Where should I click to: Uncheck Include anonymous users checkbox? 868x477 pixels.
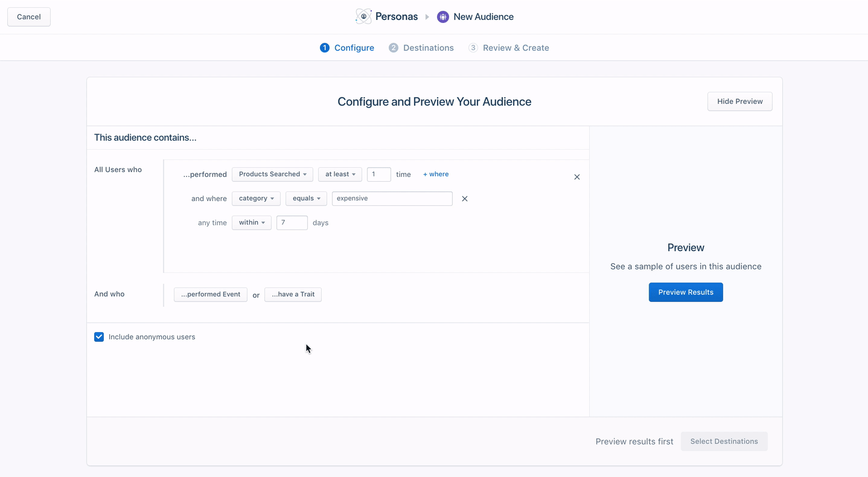99,337
